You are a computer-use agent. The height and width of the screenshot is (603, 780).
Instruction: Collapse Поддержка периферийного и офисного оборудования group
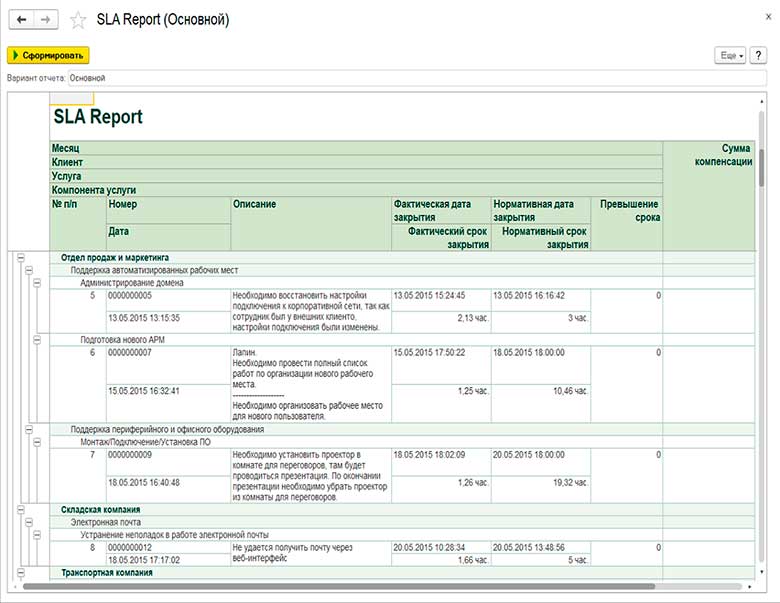point(29,429)
